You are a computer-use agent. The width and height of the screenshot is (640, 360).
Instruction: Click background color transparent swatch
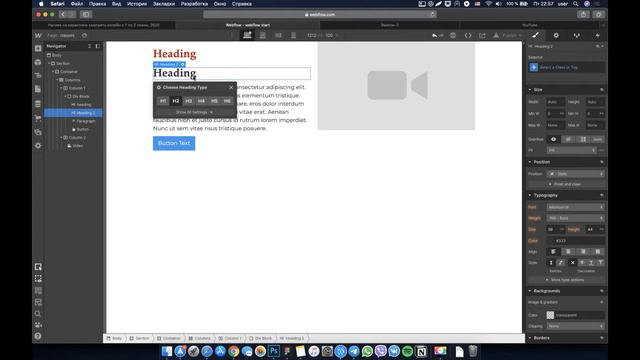(550, 315)
